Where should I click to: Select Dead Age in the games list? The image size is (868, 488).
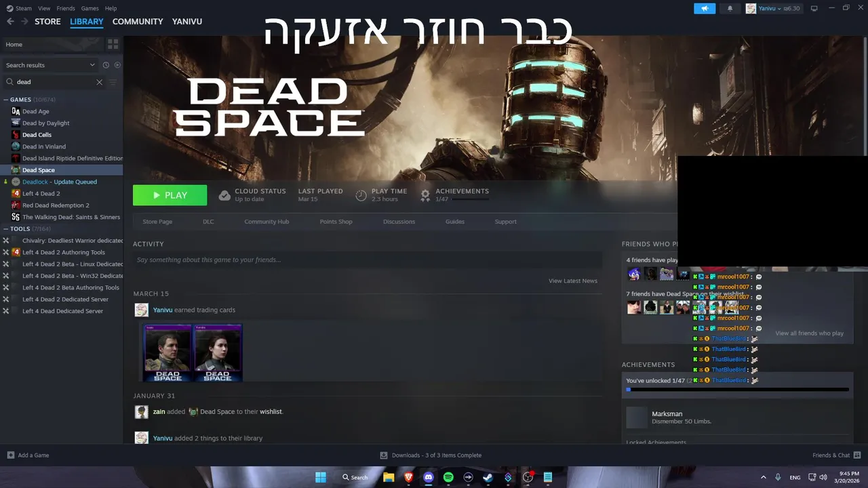tap(35, 111)
